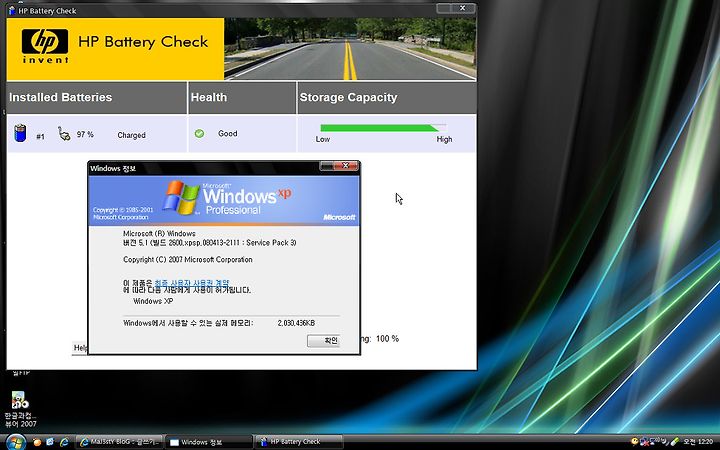Click the small HP icon in Battery Check title bar
Viewport: 720px width, 450px height.
12,10
